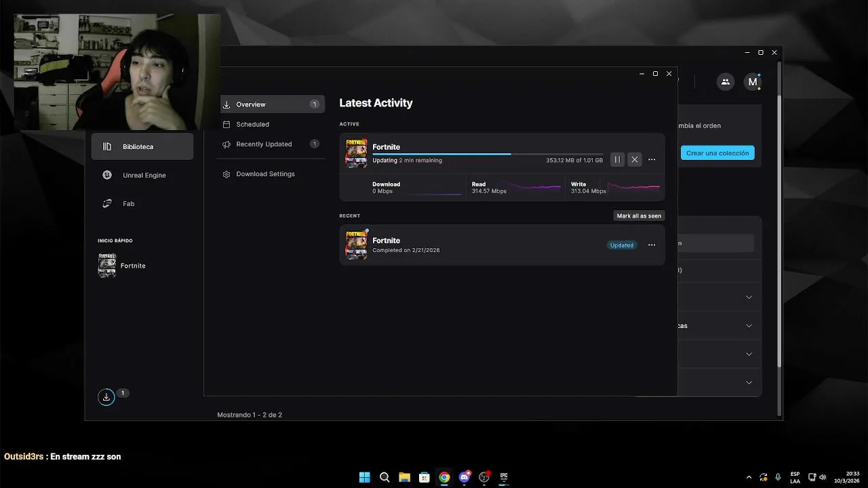Click the filter search field in the launcher panel
Screen dimensions: 868x488
pos(715,243)
